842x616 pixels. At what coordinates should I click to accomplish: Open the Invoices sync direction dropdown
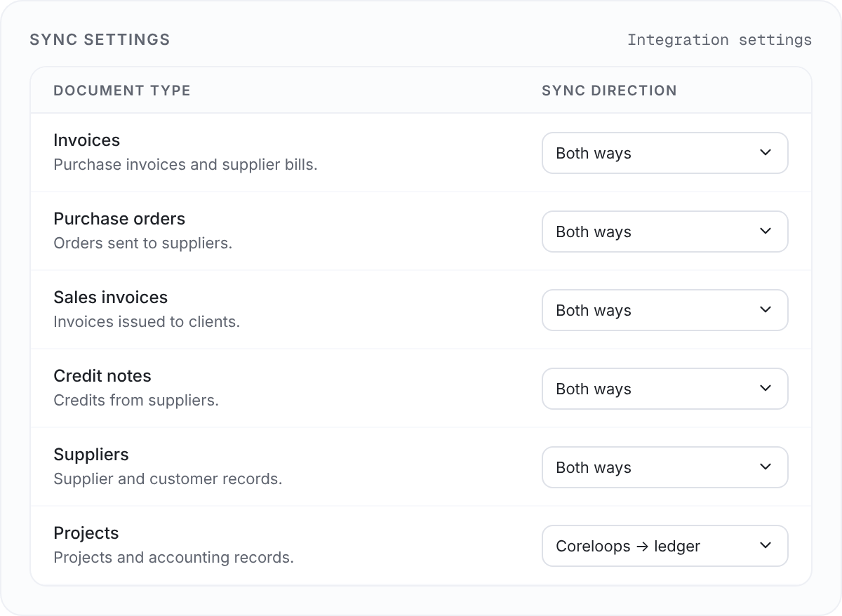tap(664, 153)
